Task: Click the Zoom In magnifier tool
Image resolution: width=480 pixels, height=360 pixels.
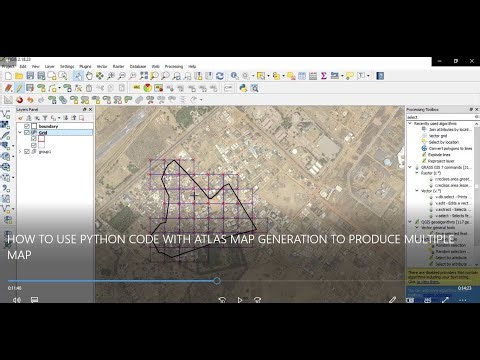Action: pos(111,76)
